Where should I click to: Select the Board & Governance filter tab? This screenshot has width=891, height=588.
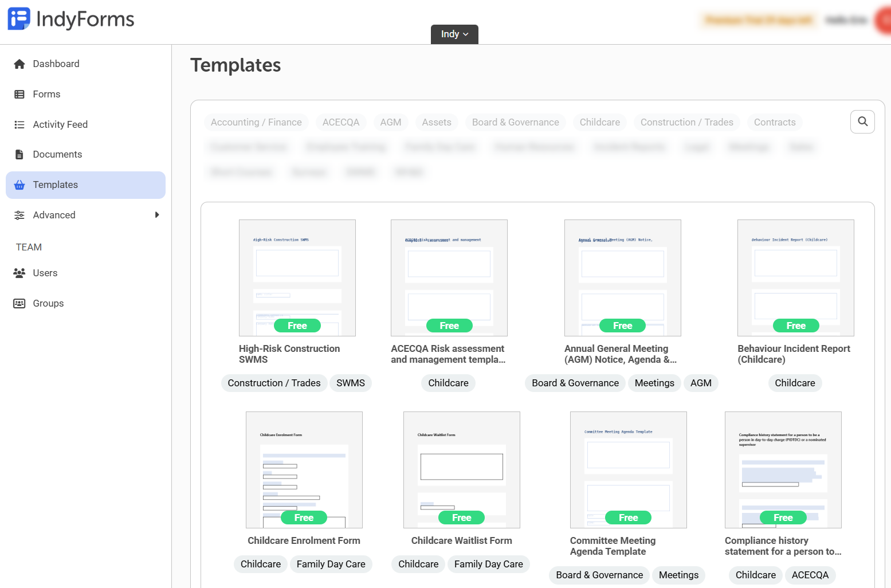click(x=515, y=122)
